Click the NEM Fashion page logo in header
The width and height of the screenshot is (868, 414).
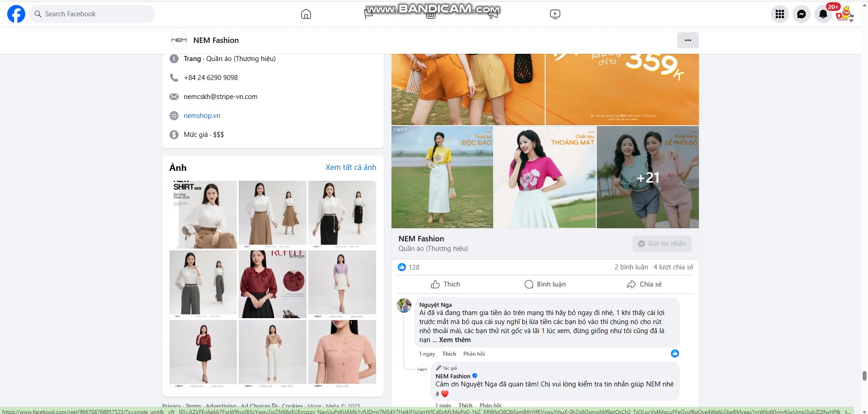pyautogui.click(x=179, y=40)
